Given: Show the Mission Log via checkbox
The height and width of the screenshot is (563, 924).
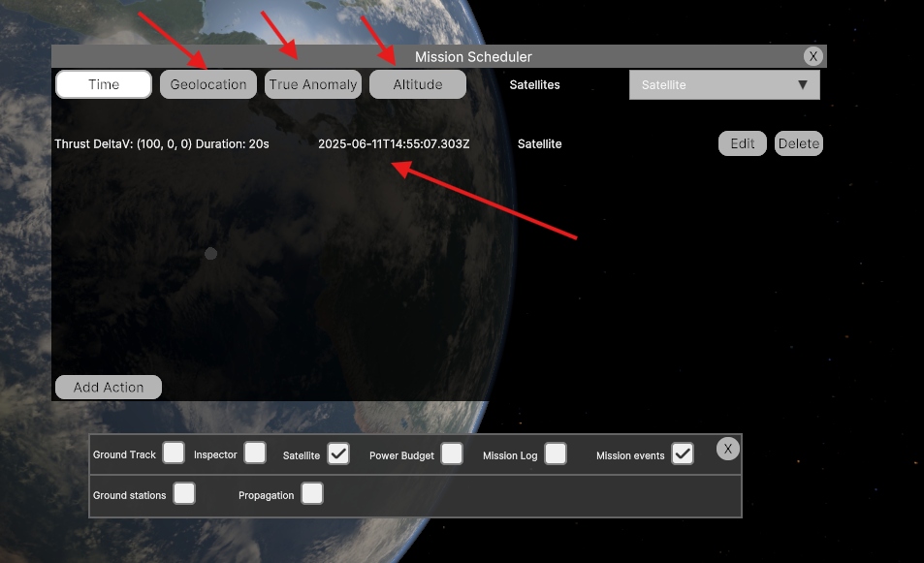Looking at the screenshot, I should pos(556,454).
